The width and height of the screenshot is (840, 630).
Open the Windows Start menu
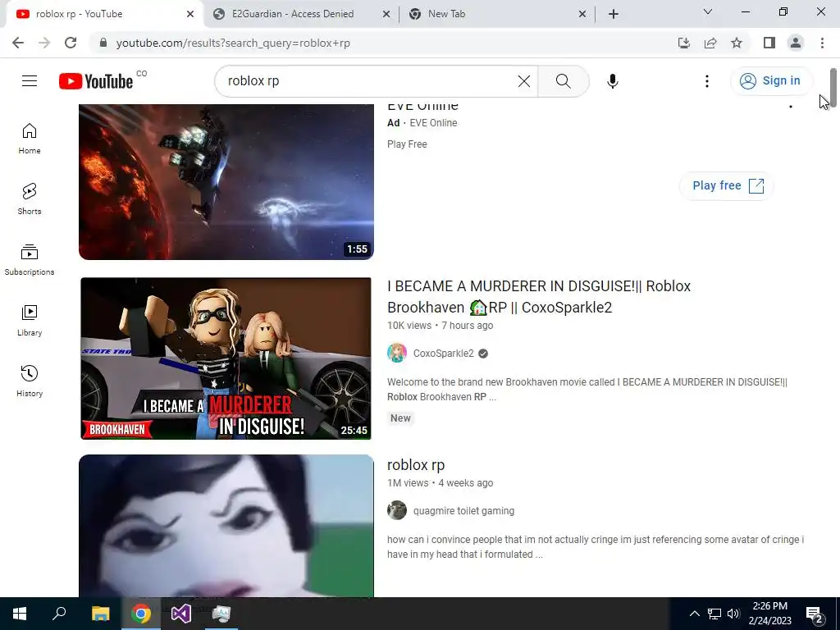[x=20, y=614]
